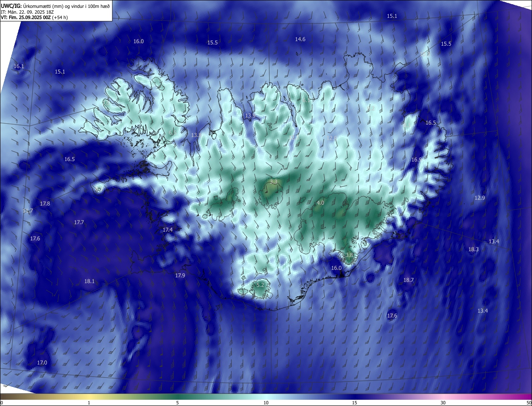Click the 5.2 value on the glacier

pyautogui.click(x=260, y=285)
